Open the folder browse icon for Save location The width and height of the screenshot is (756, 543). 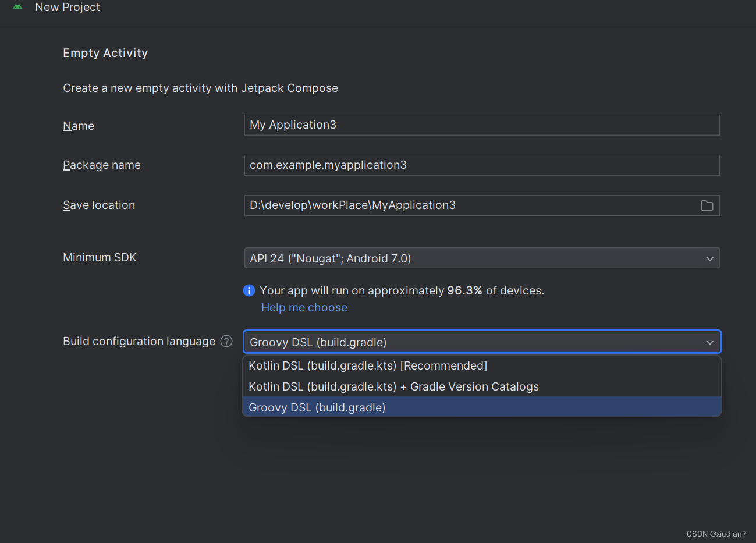[x=707, y=205]
